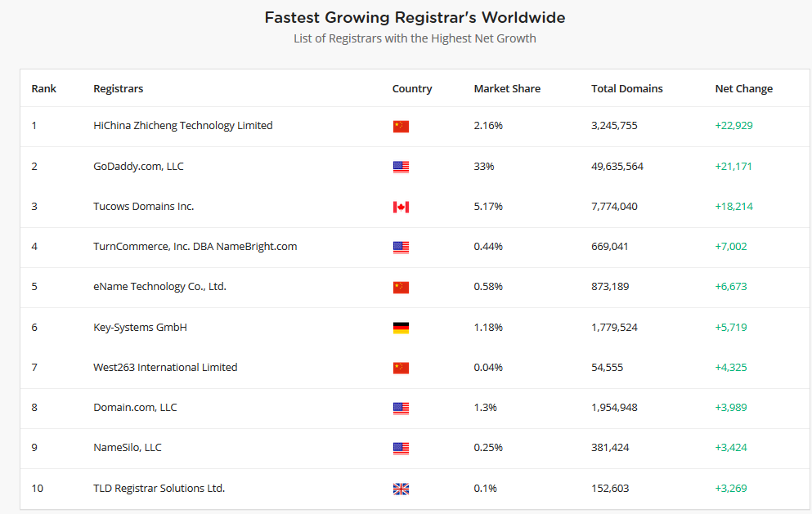Select the +22,929 net change value
The width and height of the screenshot is (812, 514).
click(733, 126)
